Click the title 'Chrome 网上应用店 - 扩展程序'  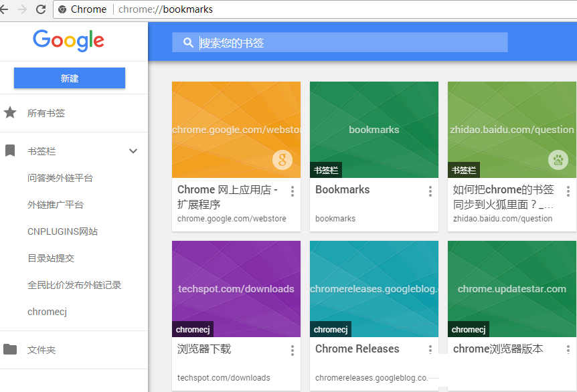(x=228, y=197)
